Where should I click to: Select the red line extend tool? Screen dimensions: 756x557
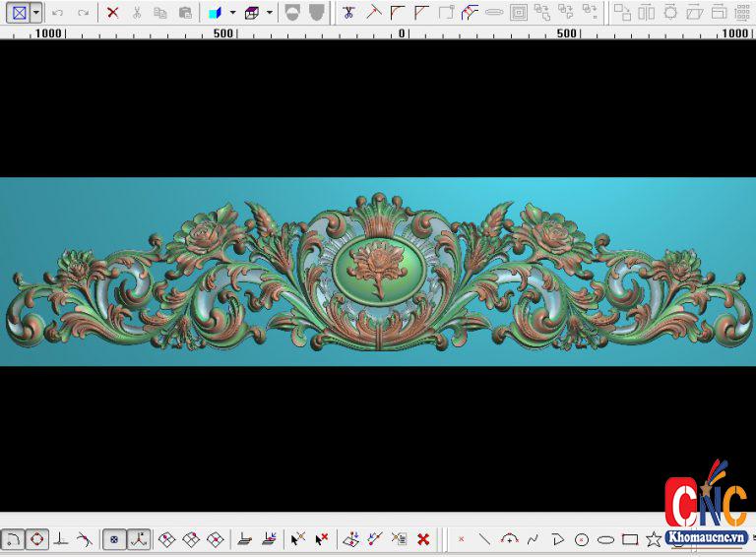click(373, 13)
